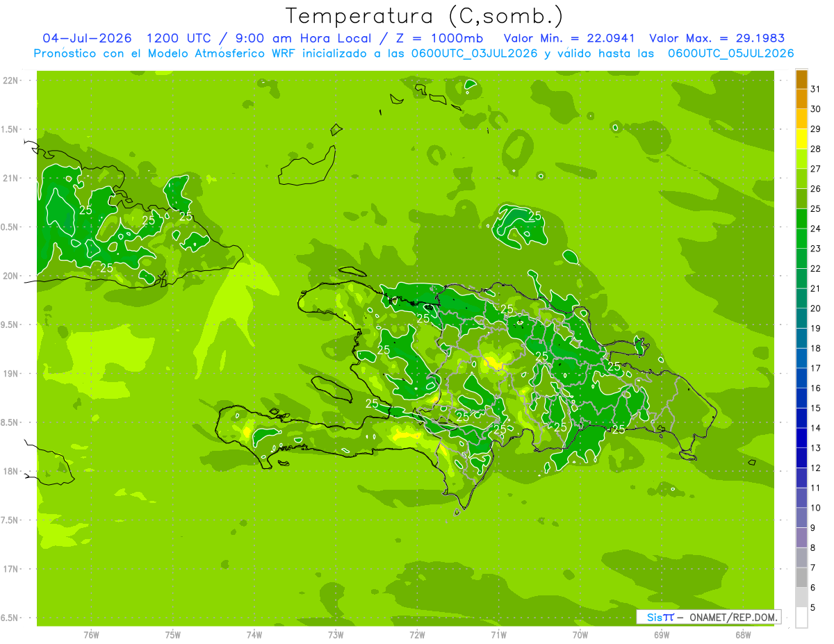Click the '74W' longitude axis label
The width and height of the screenshot is (834, 644).
pyautogui.click(x=254, y=635)
